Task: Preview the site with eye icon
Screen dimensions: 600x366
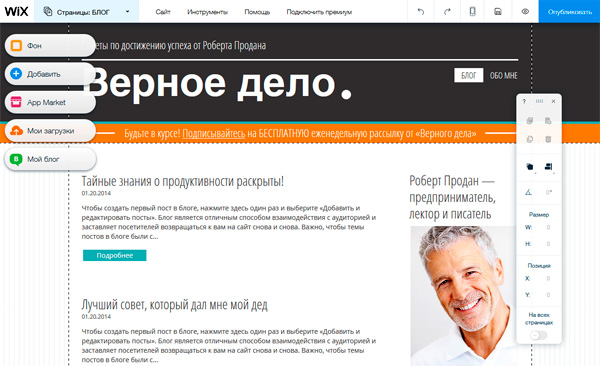Action: [x=525, y=11]
